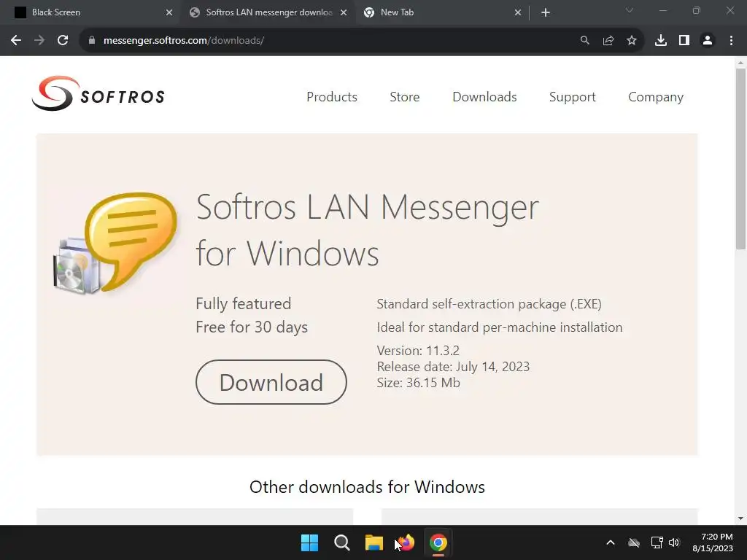
Task: Click the 'Version: 11.3.2' text
Action: click(418, 351)
